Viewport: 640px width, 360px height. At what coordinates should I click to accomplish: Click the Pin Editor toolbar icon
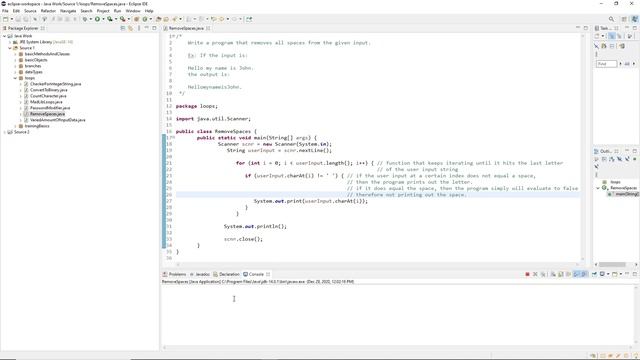click(249, 19)
